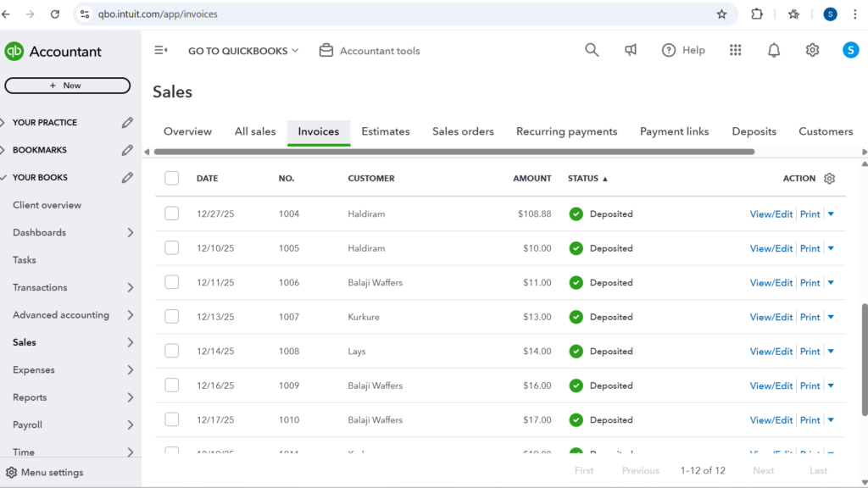
Task: Open the apps grid icon
Action: click(x=735, y=50)
